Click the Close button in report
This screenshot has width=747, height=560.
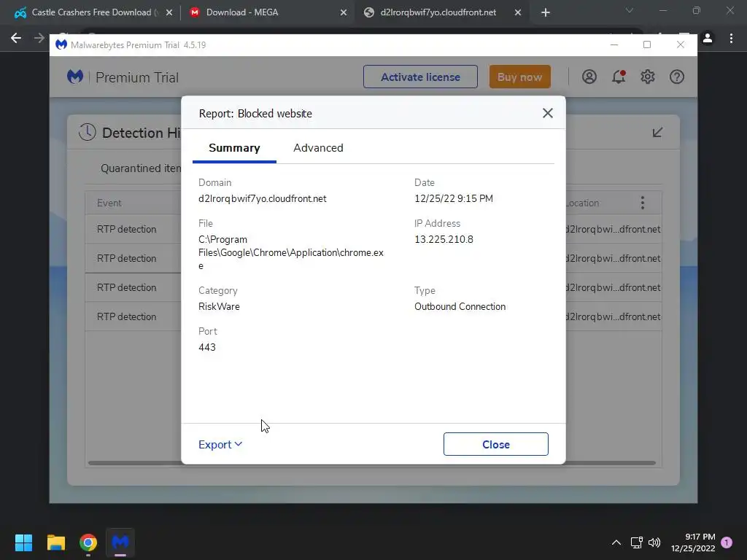click(x=495, y=444)
